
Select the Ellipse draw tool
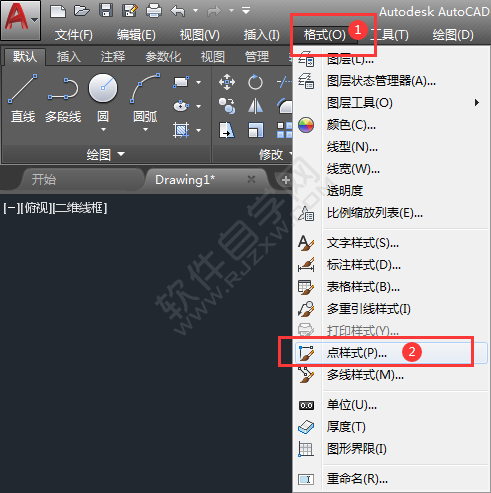[x=181, y=106]
